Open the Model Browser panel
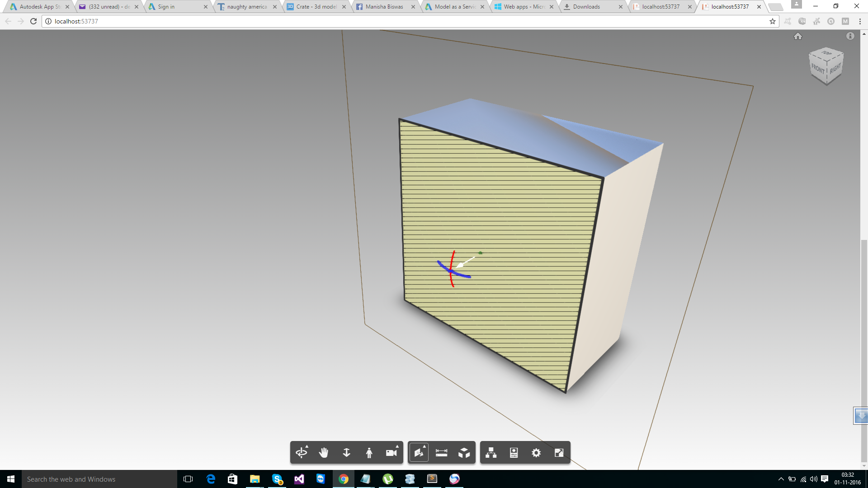Viewport: 868px width, 488px height. [491, 453]
